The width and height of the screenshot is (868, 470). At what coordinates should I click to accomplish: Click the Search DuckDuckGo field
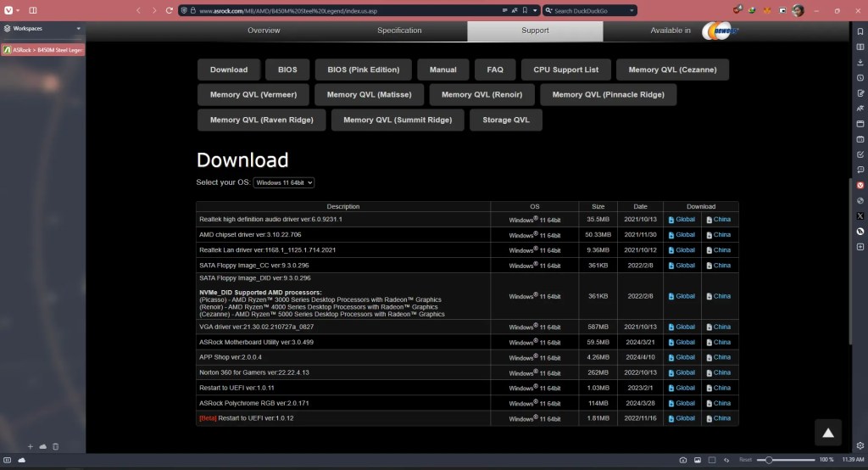590,10
